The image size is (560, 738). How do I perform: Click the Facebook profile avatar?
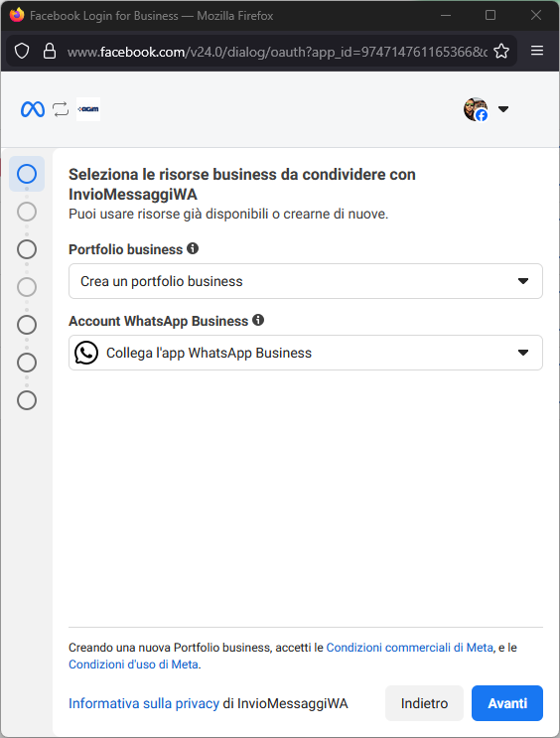[476, 109]
